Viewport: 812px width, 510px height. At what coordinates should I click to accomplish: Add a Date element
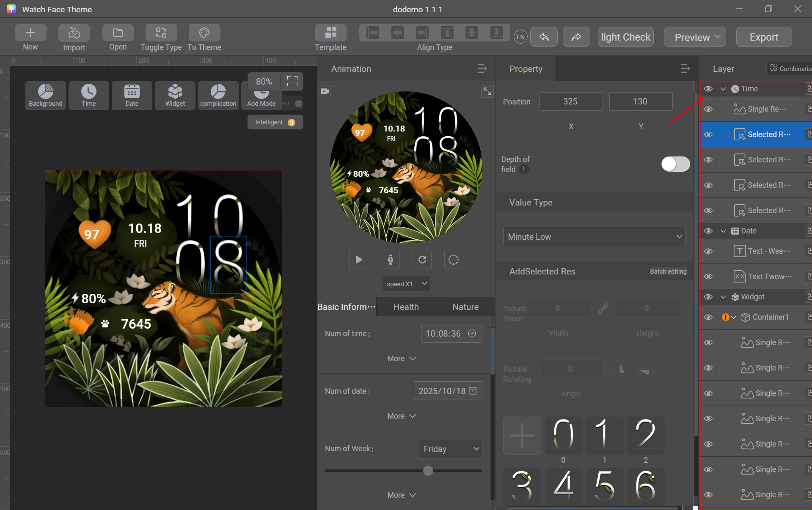coord(132,95)
